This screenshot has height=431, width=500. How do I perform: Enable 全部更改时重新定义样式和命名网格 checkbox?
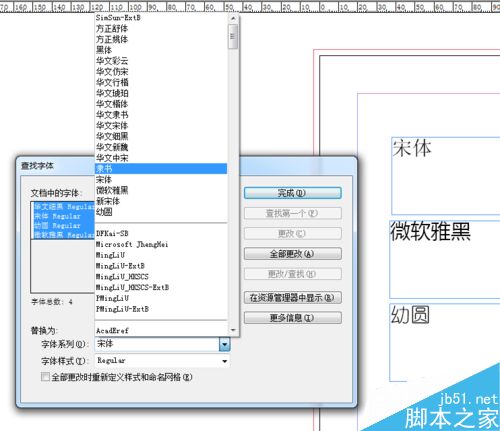pos(45,377)
